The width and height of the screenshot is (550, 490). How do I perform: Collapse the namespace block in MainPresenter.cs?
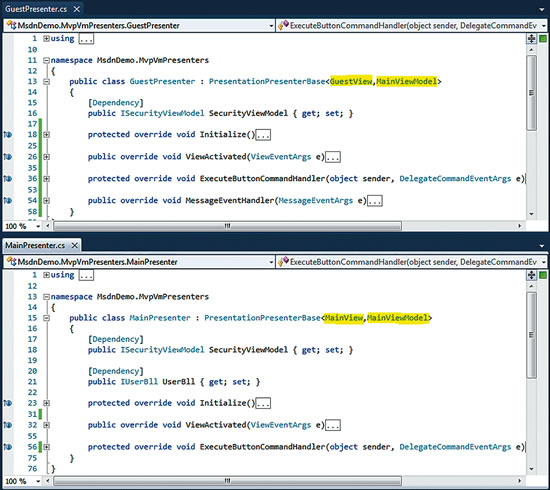[46, 297]
